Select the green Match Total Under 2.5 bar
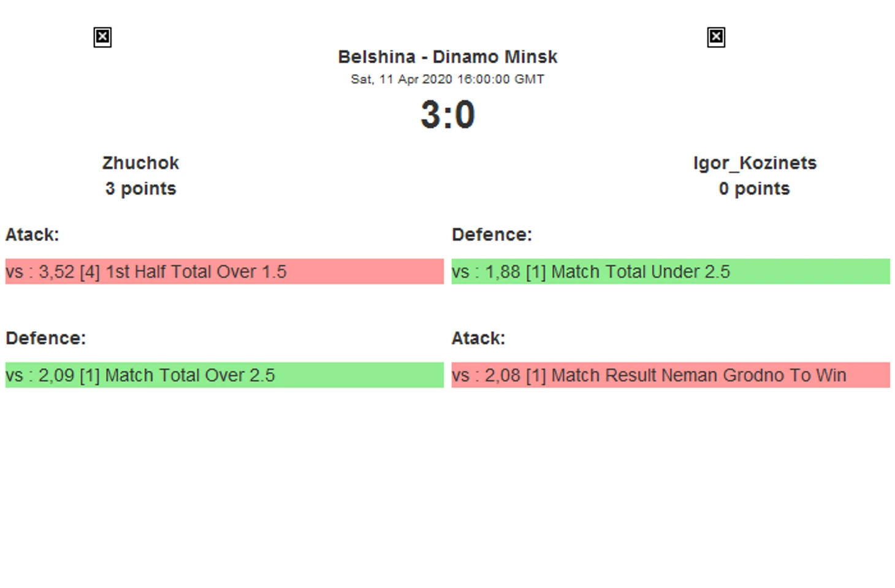 [x=671, y=272]
